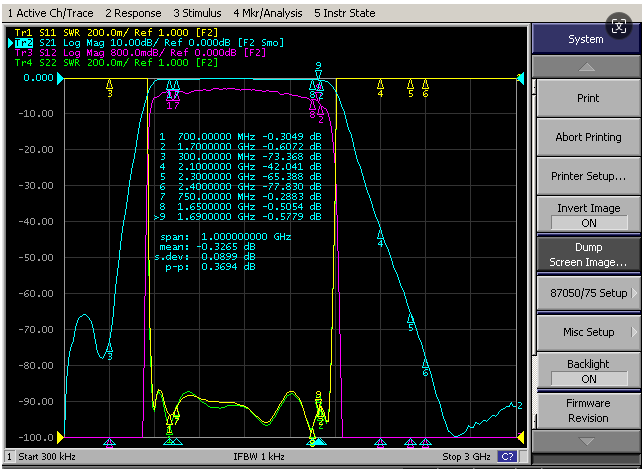
Task: Click the Print softkey
Action: point(588,98)
